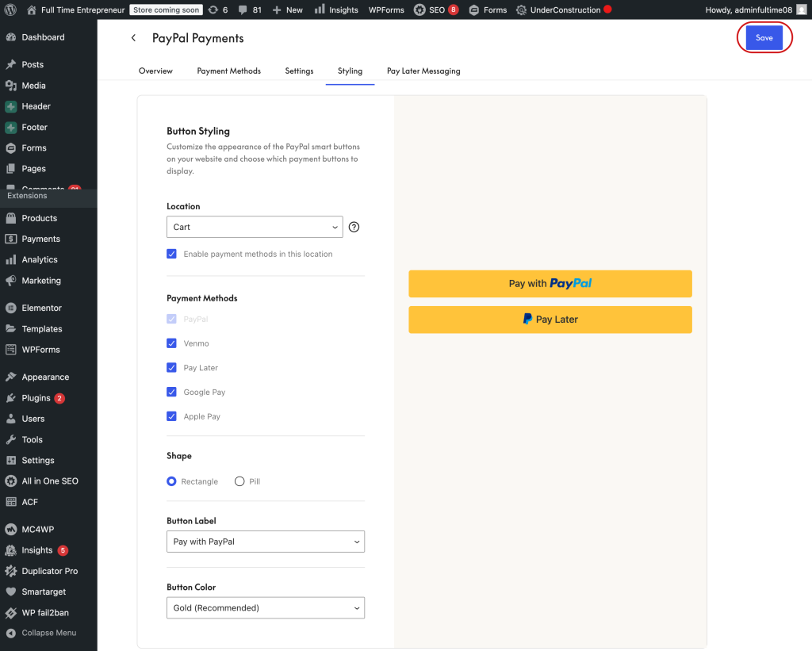Uncheck the Apple Pay payment method
812x651 pixels.
click(171, 416)
